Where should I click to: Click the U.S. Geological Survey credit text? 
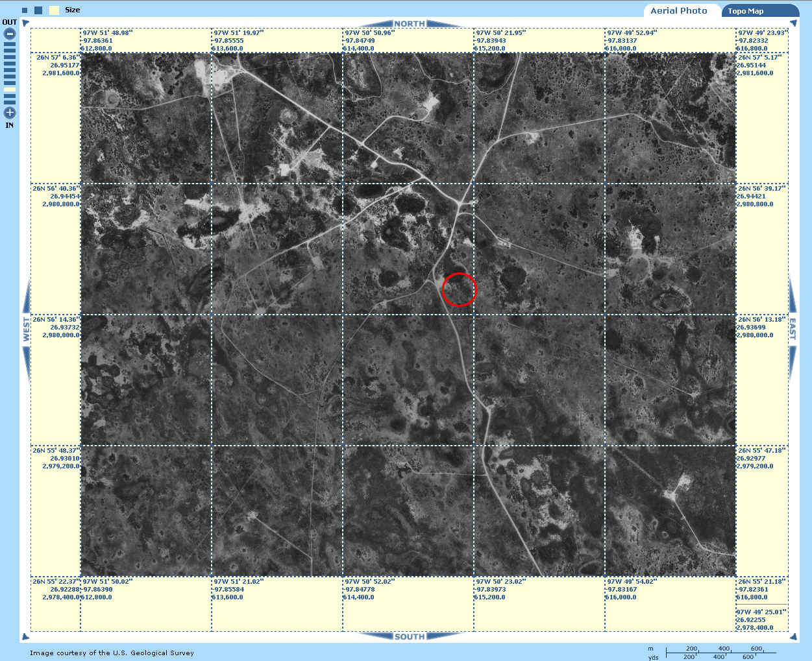(x=112, y=653)
